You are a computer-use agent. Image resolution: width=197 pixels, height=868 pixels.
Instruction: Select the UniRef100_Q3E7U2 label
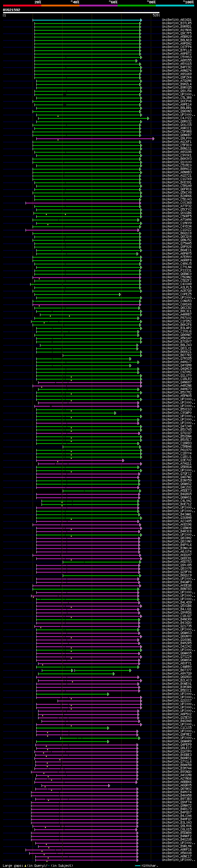pyautogui.click(x=177, y=460)
